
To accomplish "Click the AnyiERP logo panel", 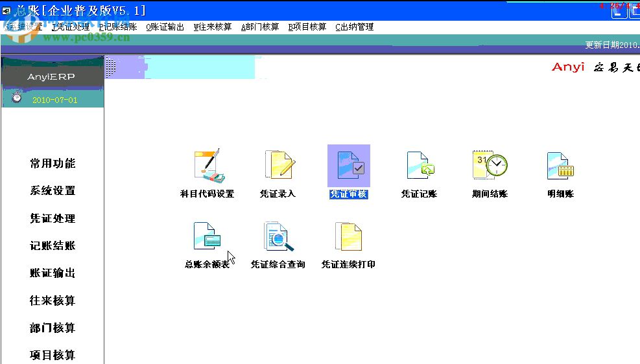I will tap(52, 76).
